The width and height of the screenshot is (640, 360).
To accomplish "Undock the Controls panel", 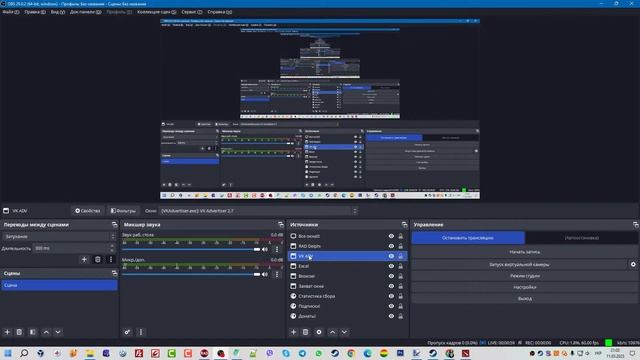I will (x=636, y=225).
